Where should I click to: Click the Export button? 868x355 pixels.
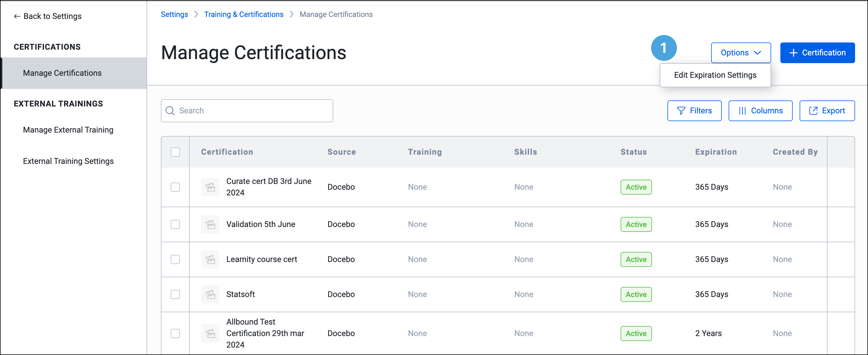click(827, 111)
